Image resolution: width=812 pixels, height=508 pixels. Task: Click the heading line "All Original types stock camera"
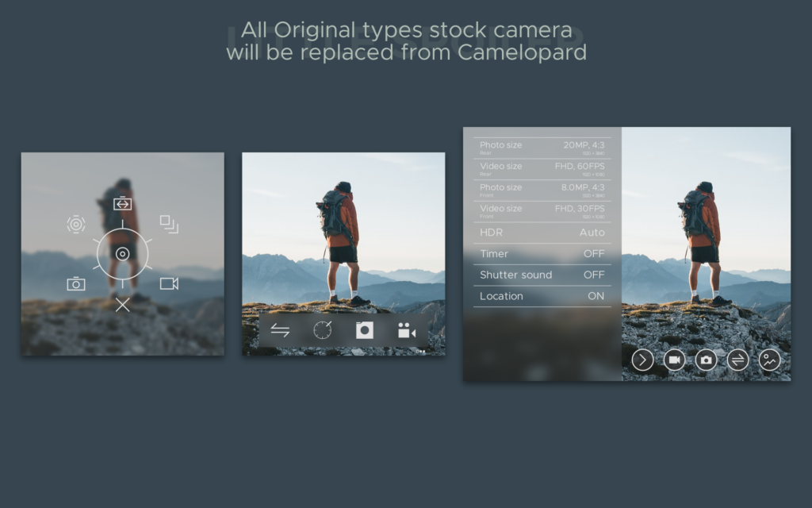click(407, 30)
